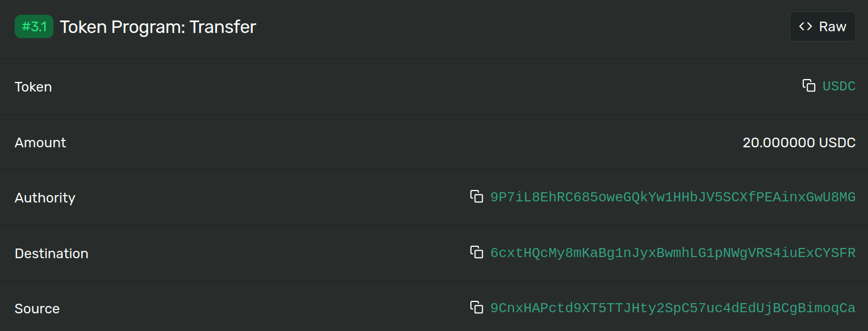Copy the Source address using its copy icon

[x=477, y=307]
